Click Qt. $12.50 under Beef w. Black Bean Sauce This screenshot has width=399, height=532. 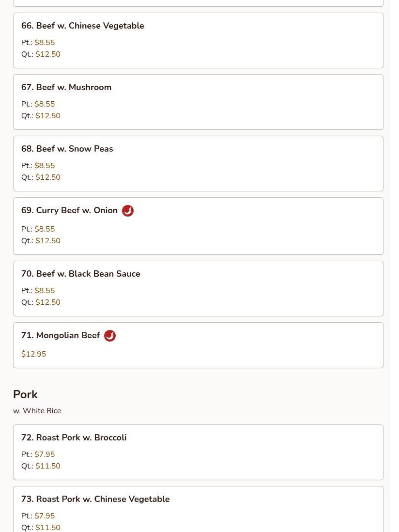pyautogui.click(x=41, y=302)
